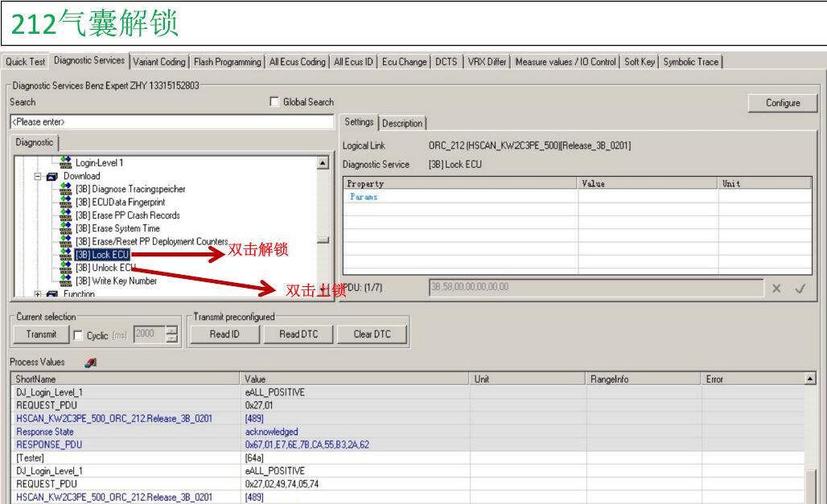827x504 pixels.
Task: Click the Write Key Number service icon
Action: [67, 281]
